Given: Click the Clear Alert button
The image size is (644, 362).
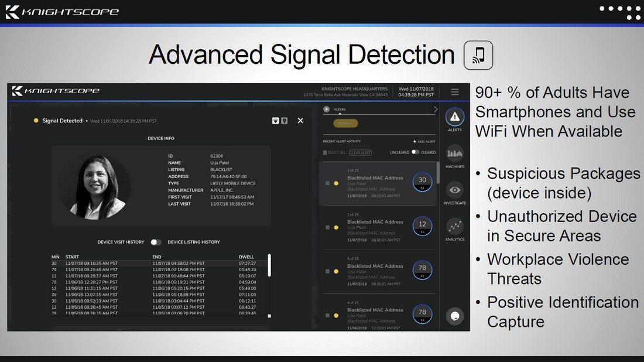Looking at the screenshot, I should coord(360,152).
